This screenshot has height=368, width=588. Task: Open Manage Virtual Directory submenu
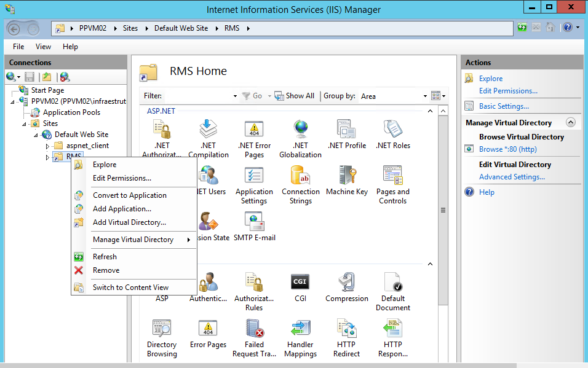tap(134, 240)
